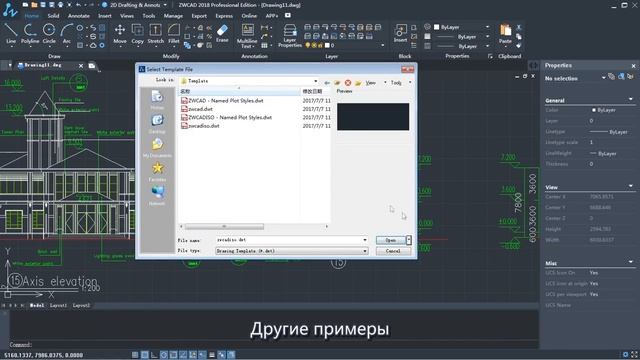Click the Cancel button in dialog
This screenshot has height=360, width=640.
coord(393,251)
